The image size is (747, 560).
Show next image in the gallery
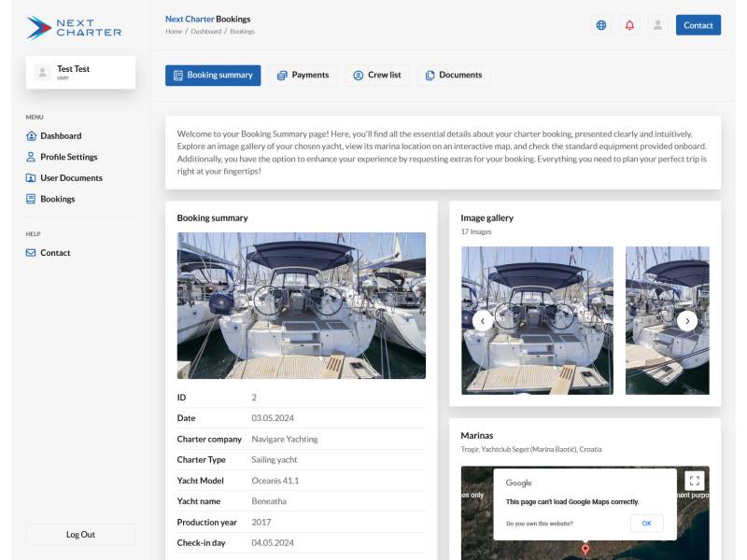pos(687,321)
